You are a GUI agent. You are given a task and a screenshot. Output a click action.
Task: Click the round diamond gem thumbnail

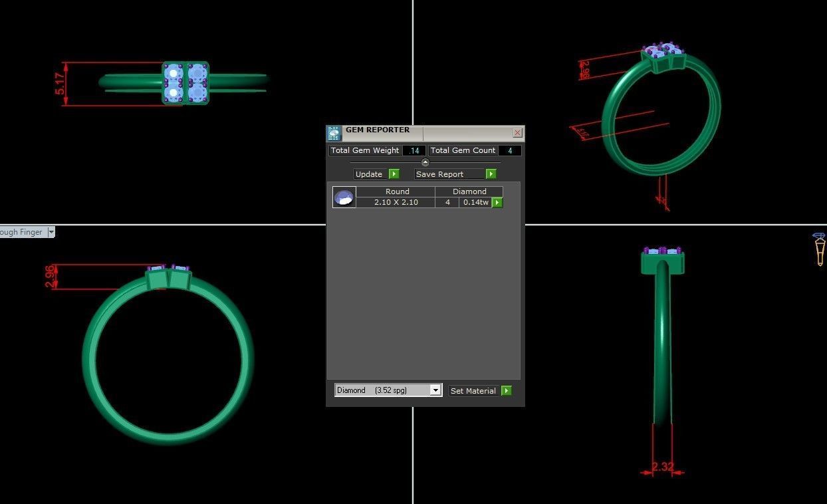coord(344,197)
